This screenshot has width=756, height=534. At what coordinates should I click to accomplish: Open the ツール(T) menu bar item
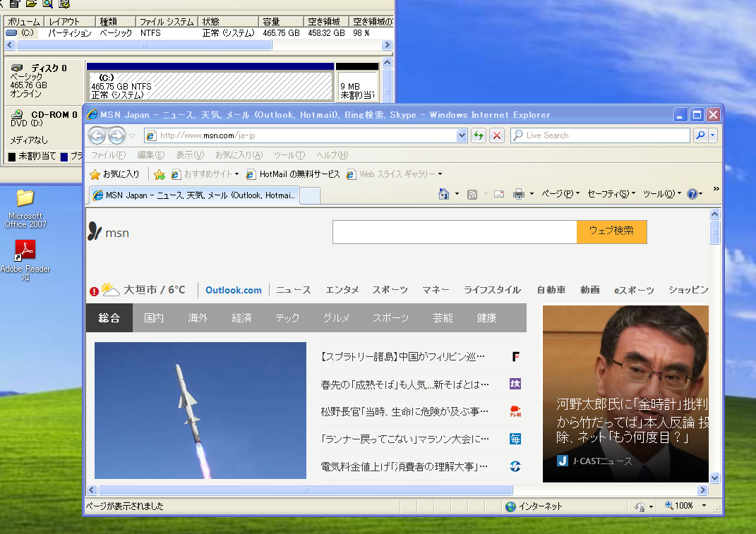coord(289,155)
